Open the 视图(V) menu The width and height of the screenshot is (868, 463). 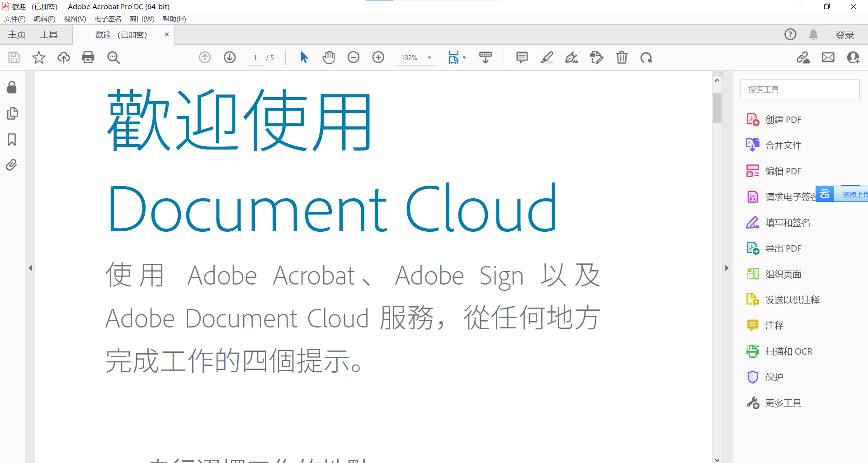click(75, 19)
